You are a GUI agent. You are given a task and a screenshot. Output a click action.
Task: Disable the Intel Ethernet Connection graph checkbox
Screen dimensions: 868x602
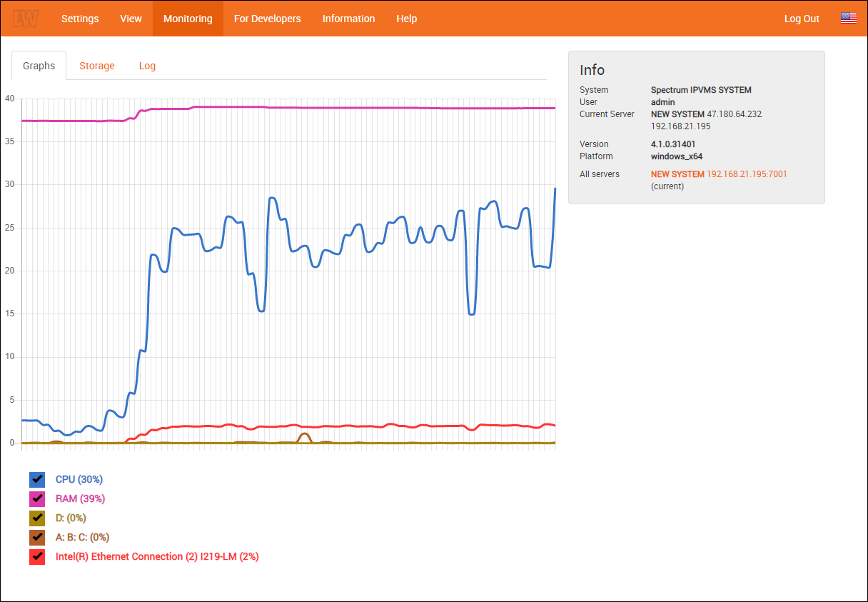pyautogui.click(x=37, y=556)
